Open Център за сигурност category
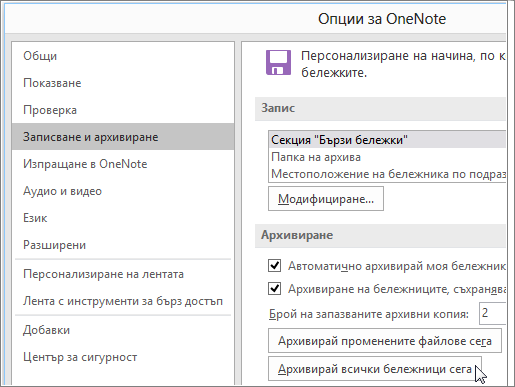Screen dimensions: 515x387 123,357
